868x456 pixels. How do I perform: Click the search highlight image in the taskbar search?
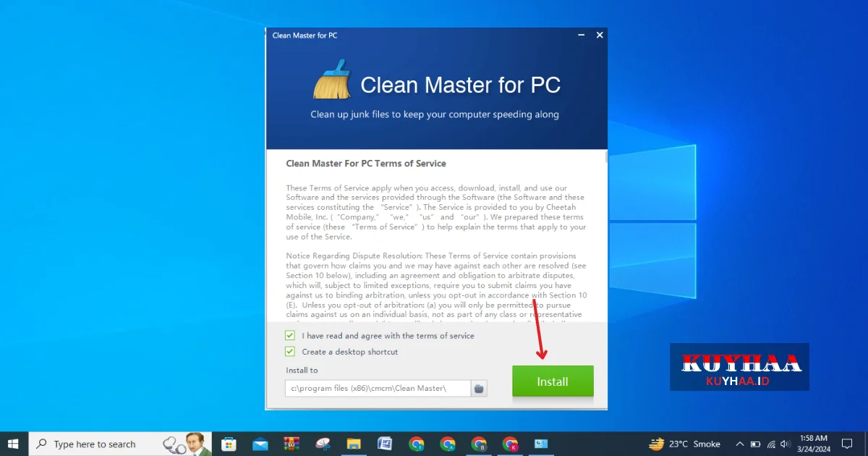[187, 444]
